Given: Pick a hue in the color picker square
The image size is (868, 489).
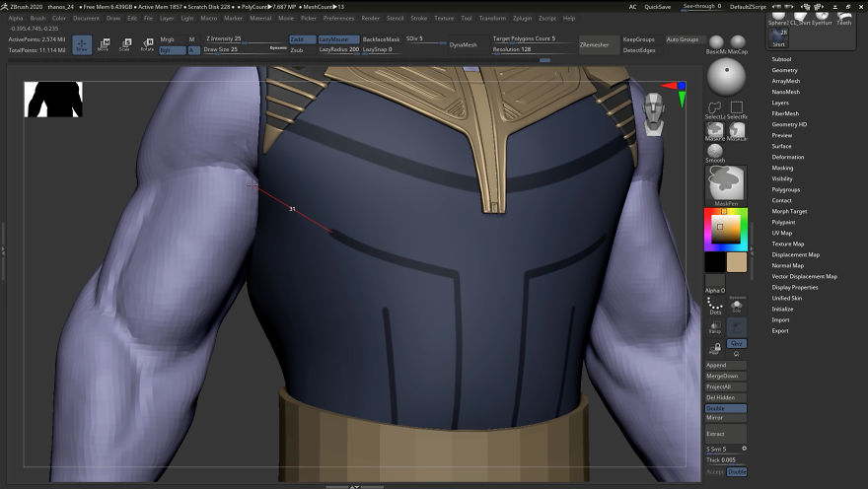Looking at the screenshot, I should point(726,229).
